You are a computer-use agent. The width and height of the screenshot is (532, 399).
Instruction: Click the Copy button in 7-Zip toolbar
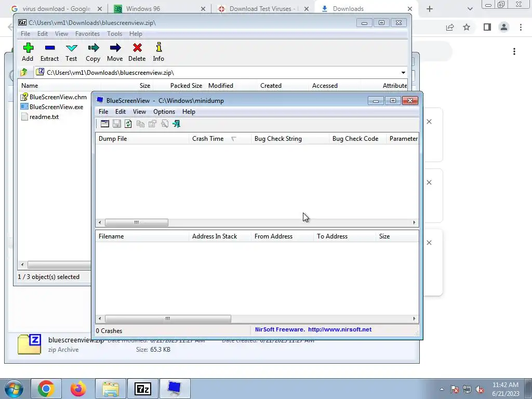(93, 52)
